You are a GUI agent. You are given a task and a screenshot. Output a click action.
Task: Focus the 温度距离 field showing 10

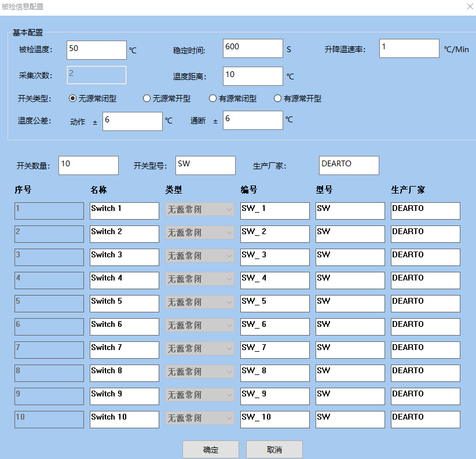coord(253,76)
